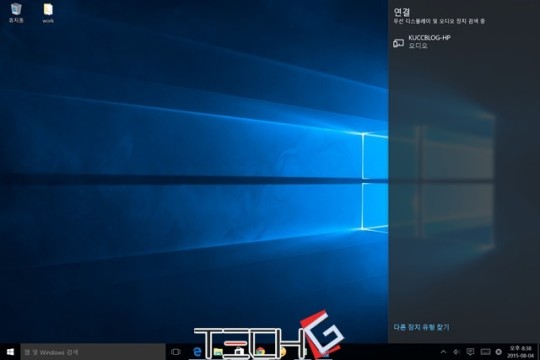540x360 pixels.
Task: Select the work folder on desktop
Action: tap(48, 13)
